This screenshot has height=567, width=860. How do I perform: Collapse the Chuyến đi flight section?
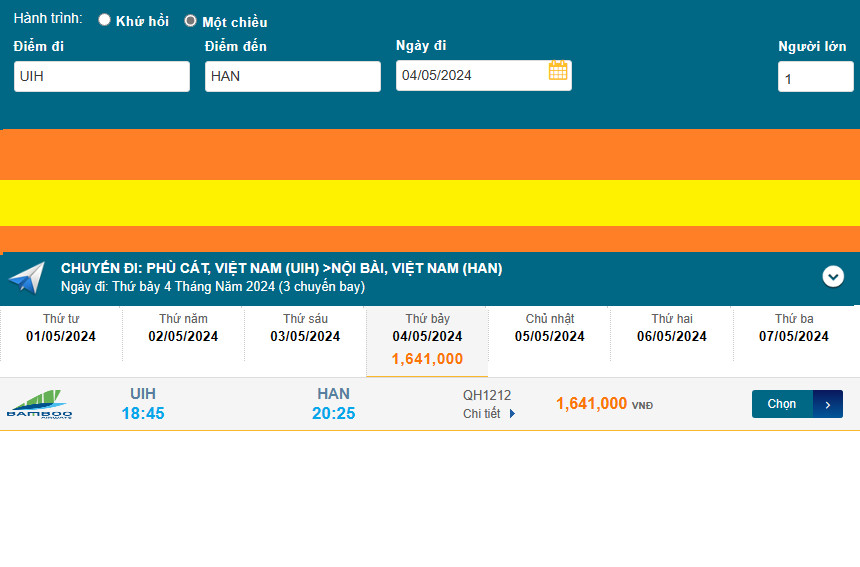[x=833, y=277]
